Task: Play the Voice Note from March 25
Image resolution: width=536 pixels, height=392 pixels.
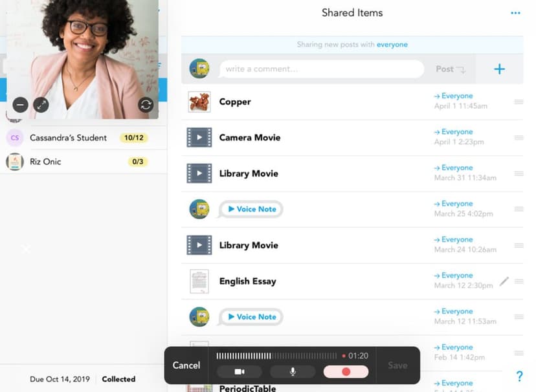Action: pyautogui.click(x=250, y=209)
